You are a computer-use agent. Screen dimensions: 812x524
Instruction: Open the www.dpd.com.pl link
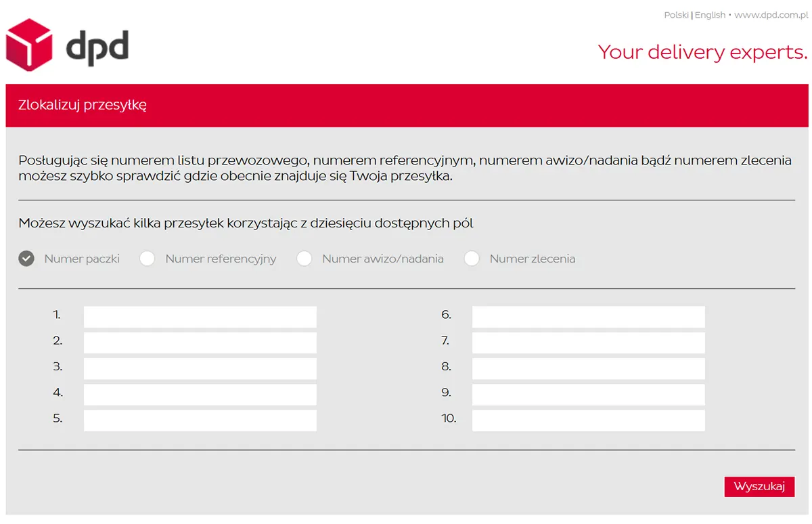pyautogui.click(x=771, y=15)
